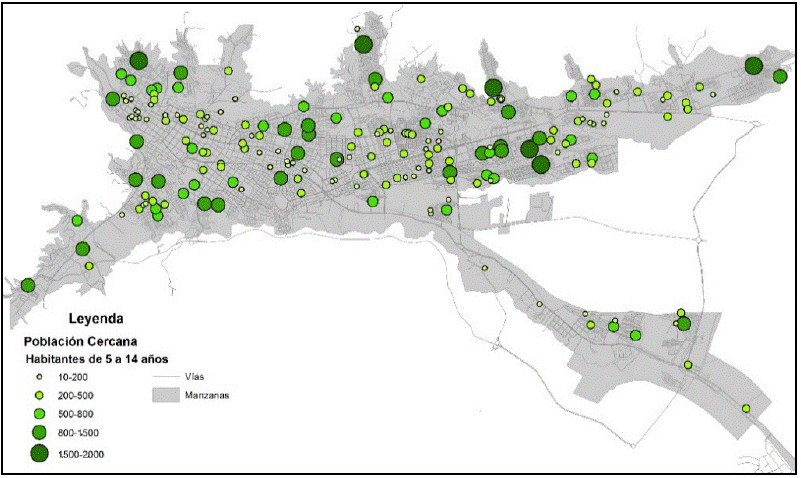The width and height of the screenshot is (801, 478).
Task: Click the Leyenda title text
Action: click(x=96, y=321)
